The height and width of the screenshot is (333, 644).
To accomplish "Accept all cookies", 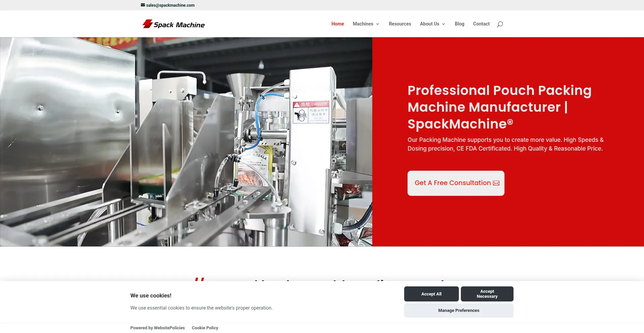I will [431, 294].
